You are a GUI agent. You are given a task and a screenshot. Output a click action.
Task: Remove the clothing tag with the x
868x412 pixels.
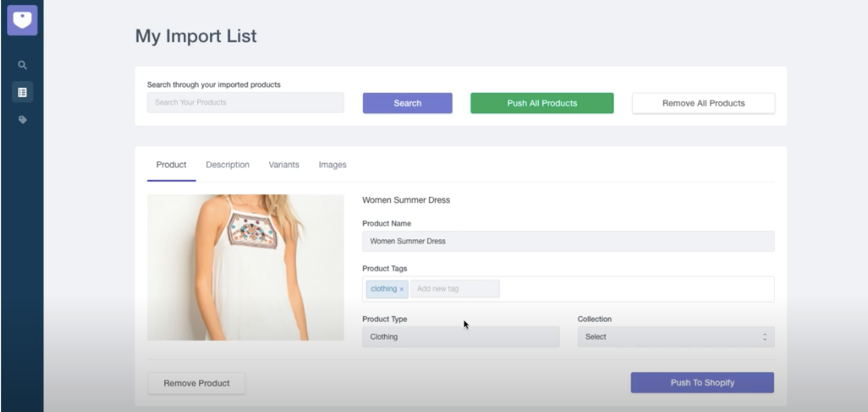click(402, 289)
